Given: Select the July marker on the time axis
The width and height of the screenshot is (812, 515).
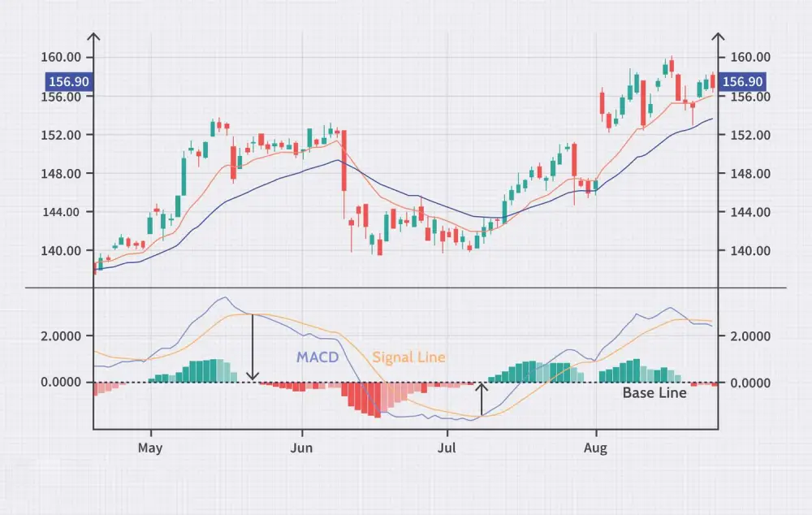Looking at the screenshot, I should click(446, 448).
